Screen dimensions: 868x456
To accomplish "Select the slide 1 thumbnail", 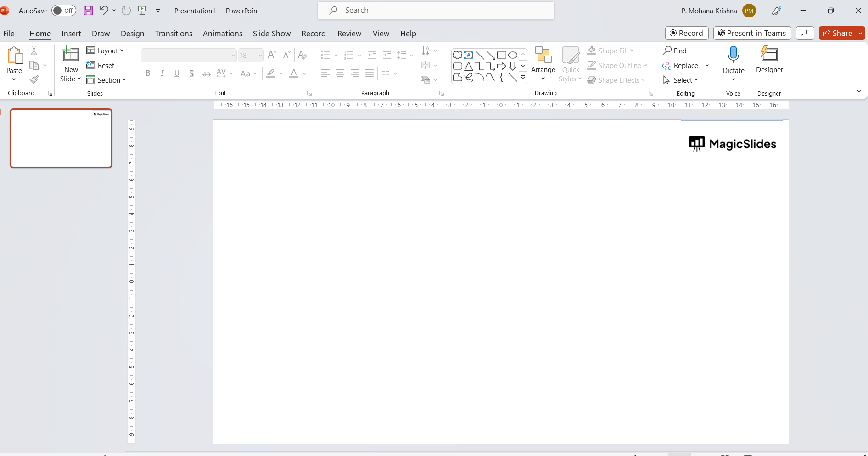I will 61,138.
